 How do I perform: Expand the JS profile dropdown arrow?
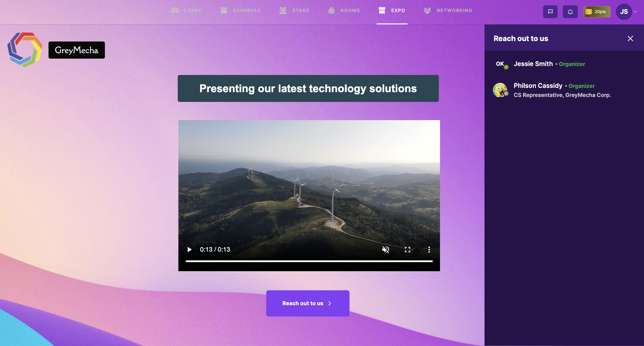coord(635,12)
